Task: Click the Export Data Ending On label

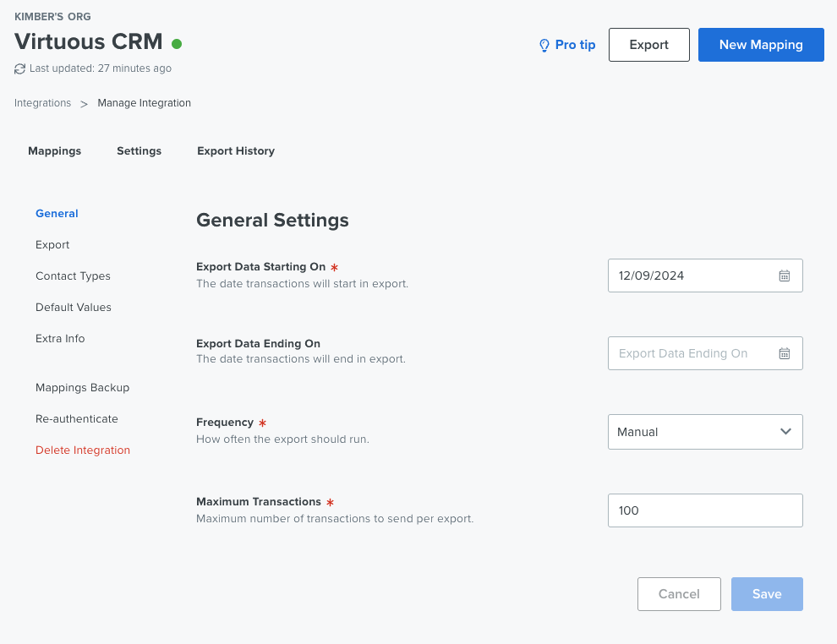Action: click(259, 344)
